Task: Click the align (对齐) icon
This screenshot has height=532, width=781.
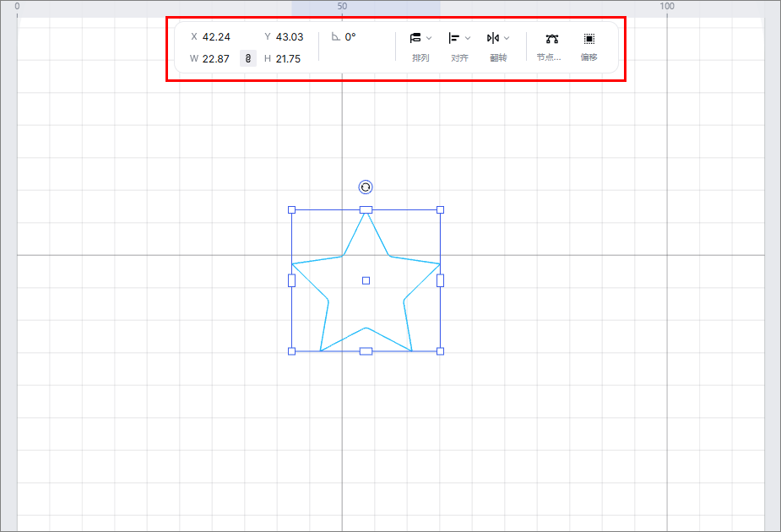Action: point(454,38)
